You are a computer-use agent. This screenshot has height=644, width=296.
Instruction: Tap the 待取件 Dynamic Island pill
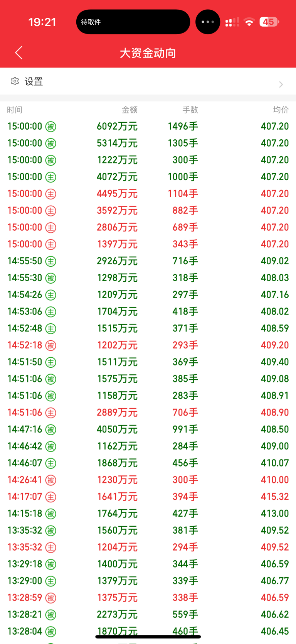(133, 22)
